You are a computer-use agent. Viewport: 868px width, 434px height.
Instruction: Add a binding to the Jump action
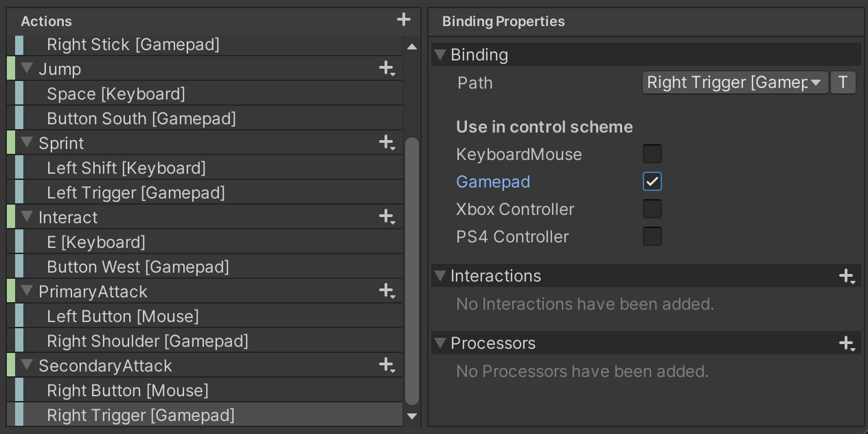pos(387,69)
